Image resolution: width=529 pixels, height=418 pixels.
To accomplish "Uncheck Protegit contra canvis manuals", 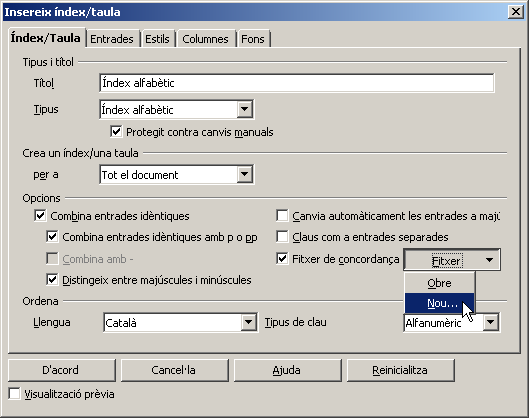I will click(x=116, y=132).
